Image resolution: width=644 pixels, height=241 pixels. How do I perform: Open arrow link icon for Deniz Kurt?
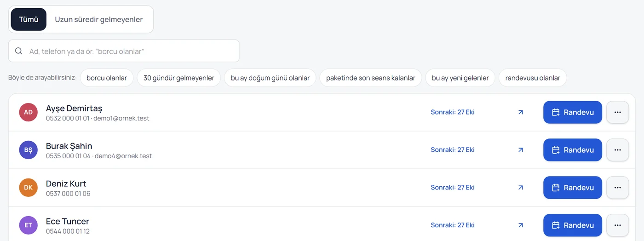click(x=521, y=188)
